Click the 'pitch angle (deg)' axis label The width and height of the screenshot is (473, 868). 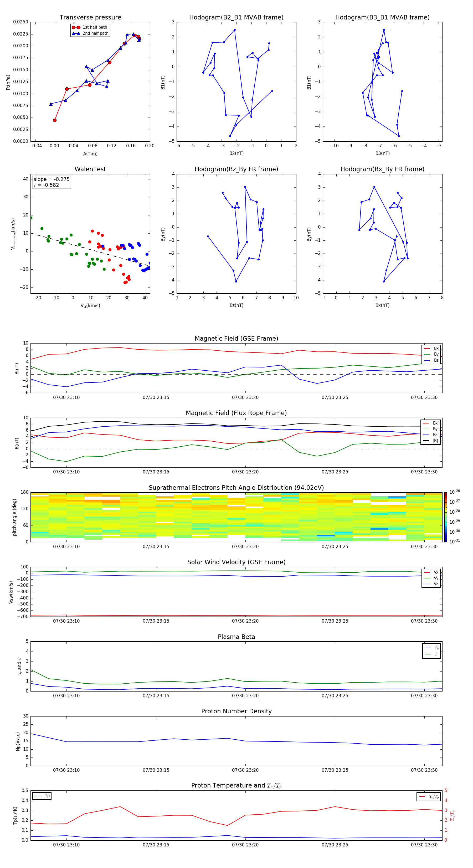click(x=14, y=517)
